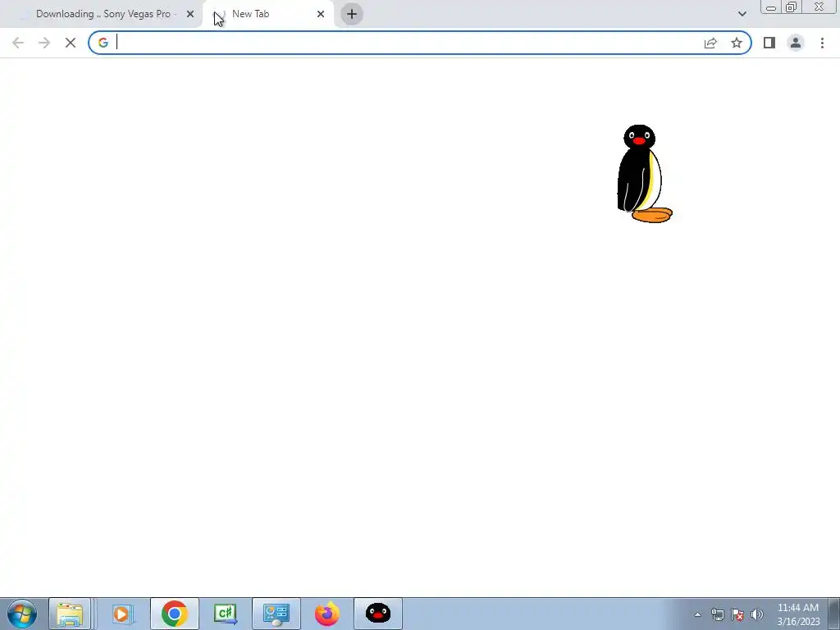Viewport: 840px width, 630px height.
Task: Launch Firefox from the taskbar
Action: click(x=326, y=614)
